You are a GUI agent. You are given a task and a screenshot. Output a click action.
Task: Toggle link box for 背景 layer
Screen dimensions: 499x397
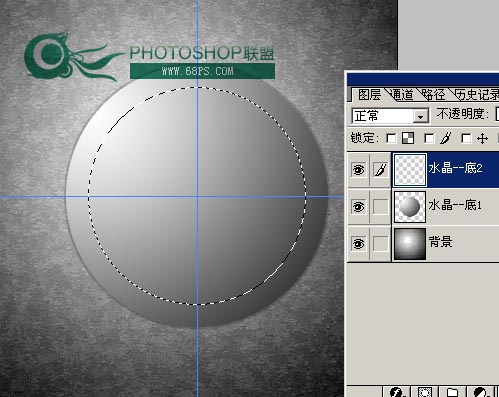(x=380, y=244)
